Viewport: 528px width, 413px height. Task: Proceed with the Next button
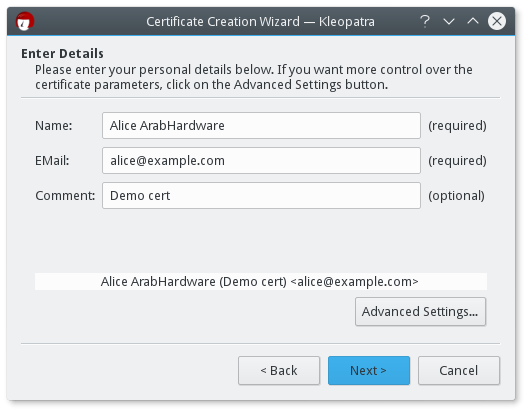tap(369, 371)
